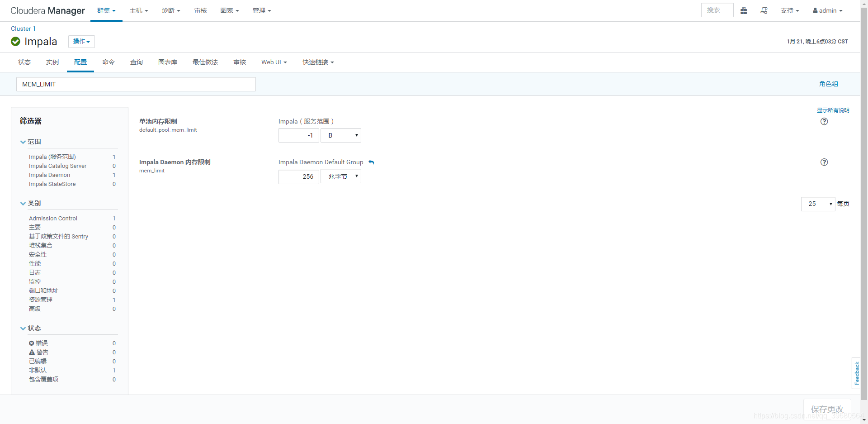Click the Cluster 1 breadcrumb link
This screenshot has height=424, width=868.
[23, 29]
